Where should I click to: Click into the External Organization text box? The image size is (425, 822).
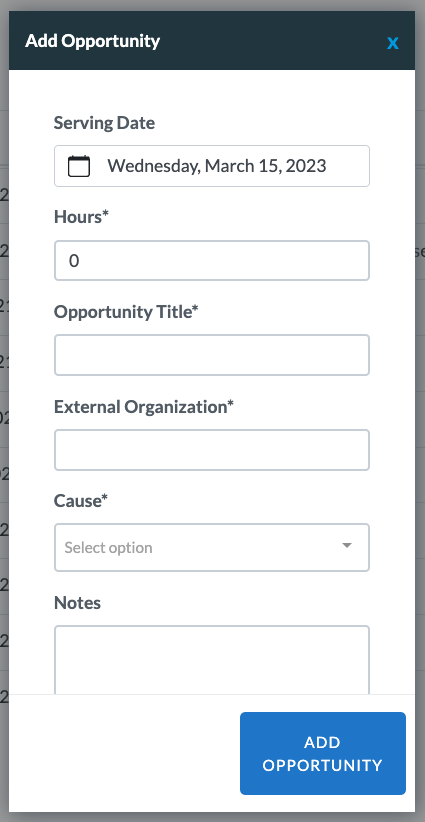[x=212, y=450]
